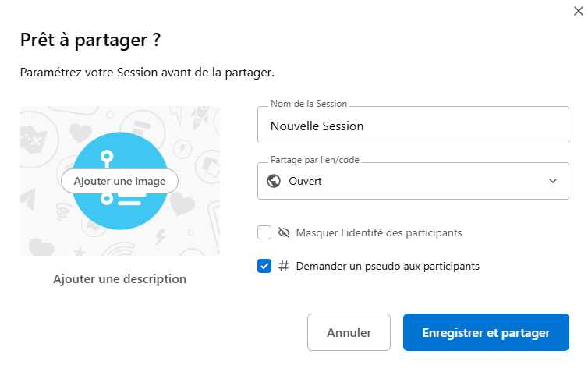
Task: Click the gray heart right of blue circle
Action: (x=182, y=205)
